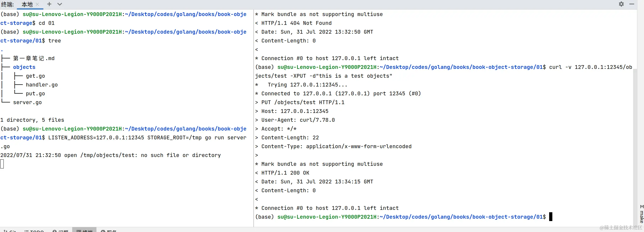This screenshot has height=232, width=644.
Task: Open the 问题 problems tool window
Action: tap(61, 231)
